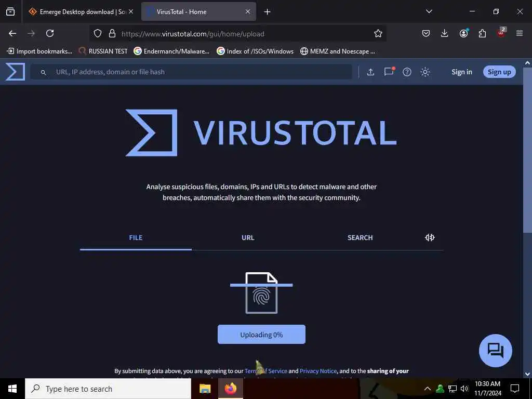
Task: Open Firefox View tab overview icon
Action: [x=10, y=12]
